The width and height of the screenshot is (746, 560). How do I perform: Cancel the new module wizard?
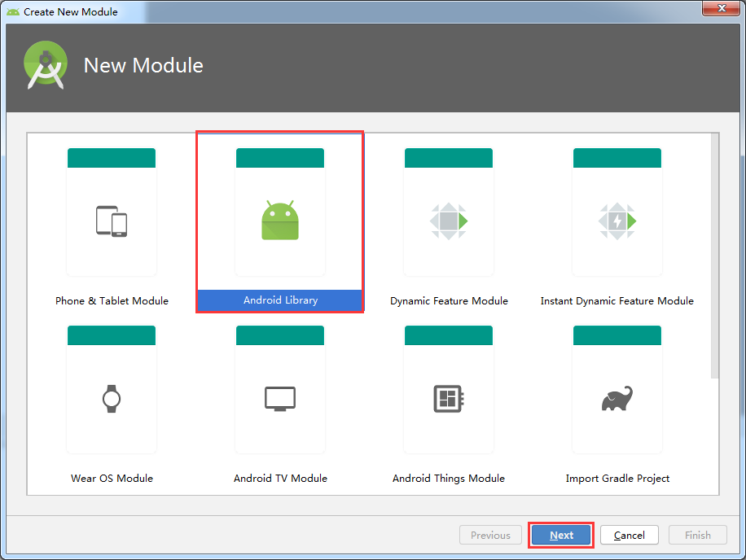630,536
